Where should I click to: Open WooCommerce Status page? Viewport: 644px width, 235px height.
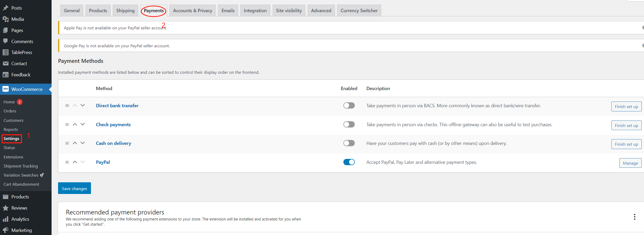pyautogui.click(x=9, y=148)
